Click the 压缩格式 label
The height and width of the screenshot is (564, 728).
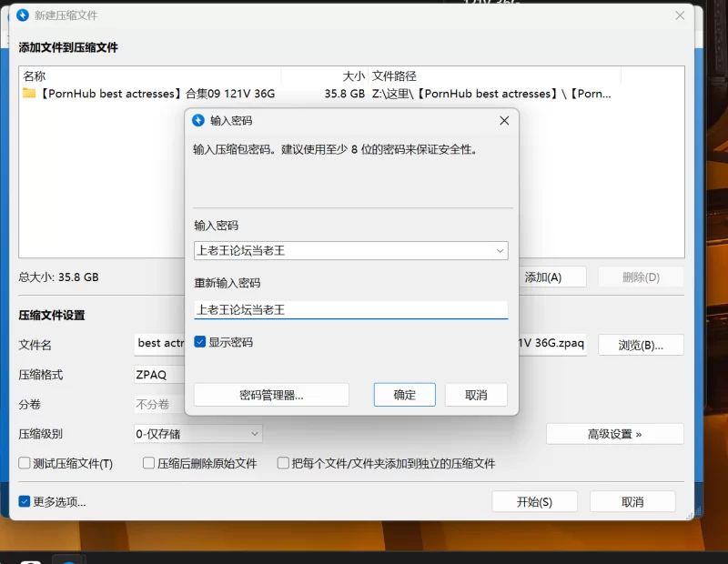click(x=40, y=375)
